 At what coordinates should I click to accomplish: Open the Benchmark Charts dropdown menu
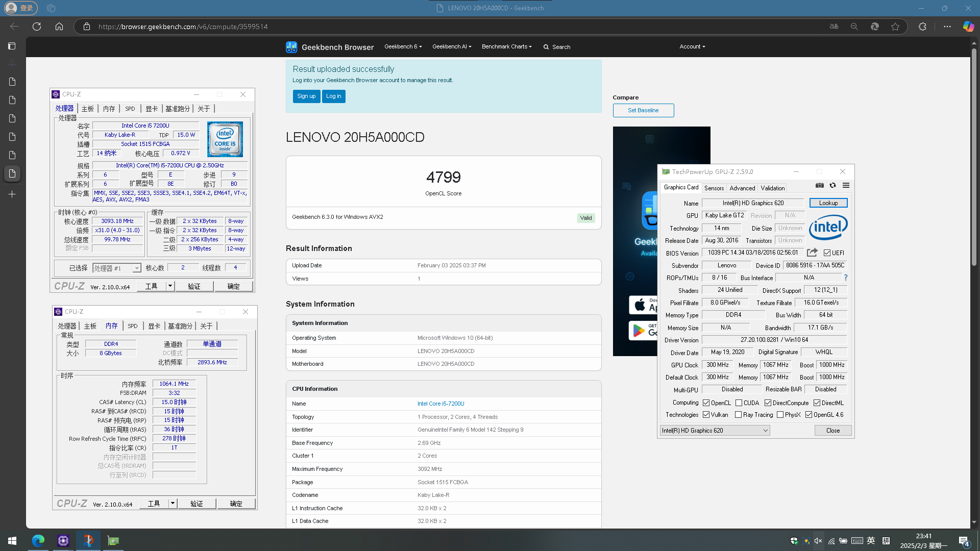(x=506, y=46)
